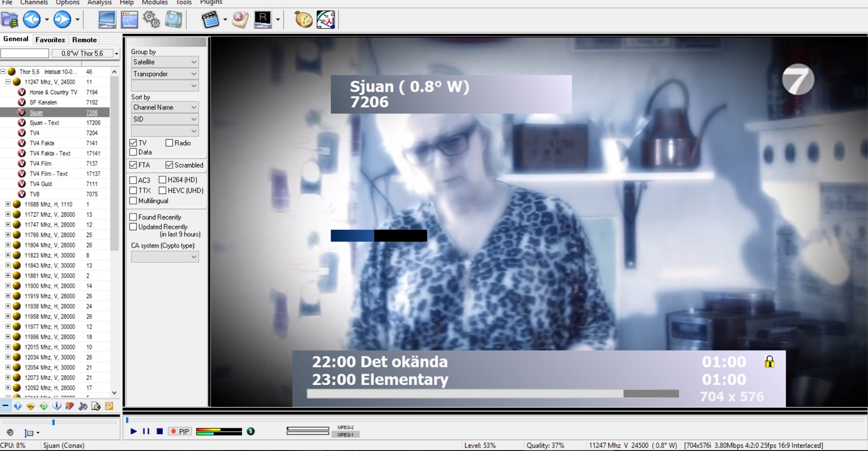This screenshot has height=451, width=868.
Task: Open the Channel Name sort dropdown
Action: (165, 107)
